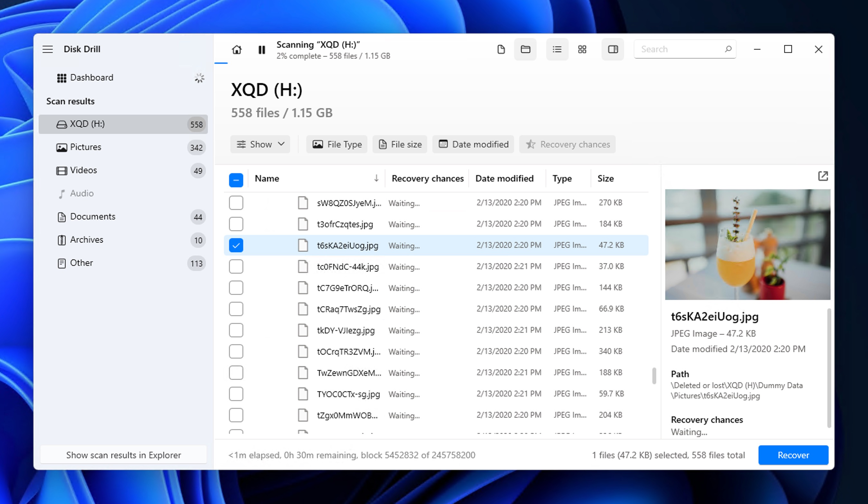Click the Recover button

tap(793, 455)
